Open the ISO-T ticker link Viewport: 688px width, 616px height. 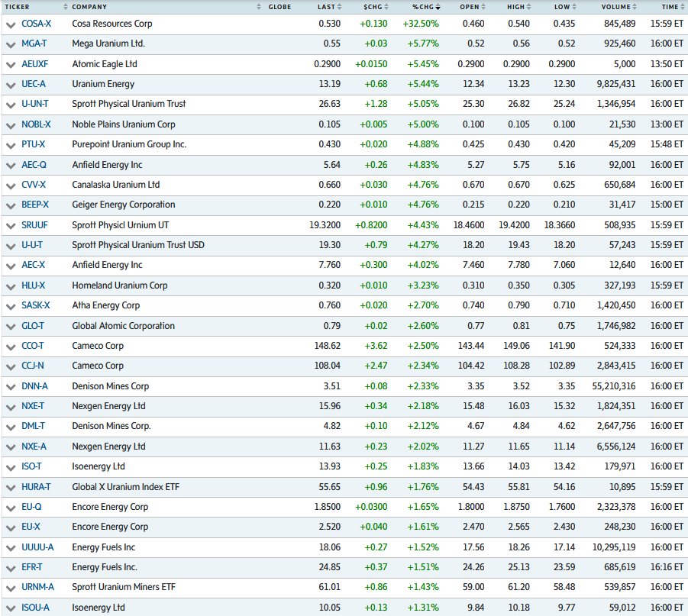point(31,466)
